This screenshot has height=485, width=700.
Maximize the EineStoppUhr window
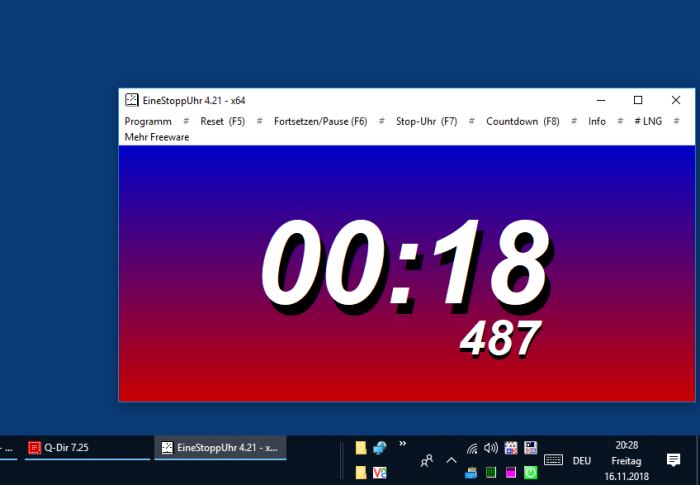pos(638,100)
